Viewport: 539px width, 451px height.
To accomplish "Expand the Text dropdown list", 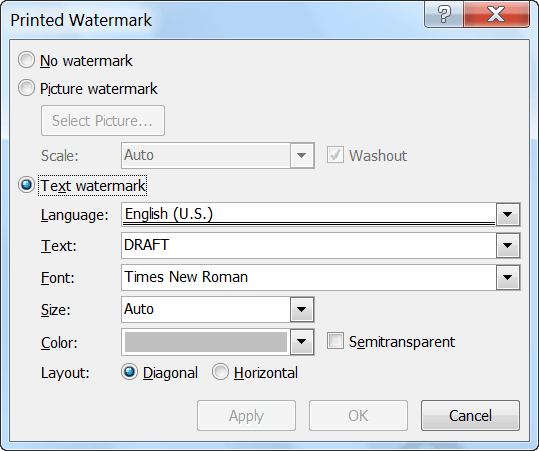I will point(508,245).
